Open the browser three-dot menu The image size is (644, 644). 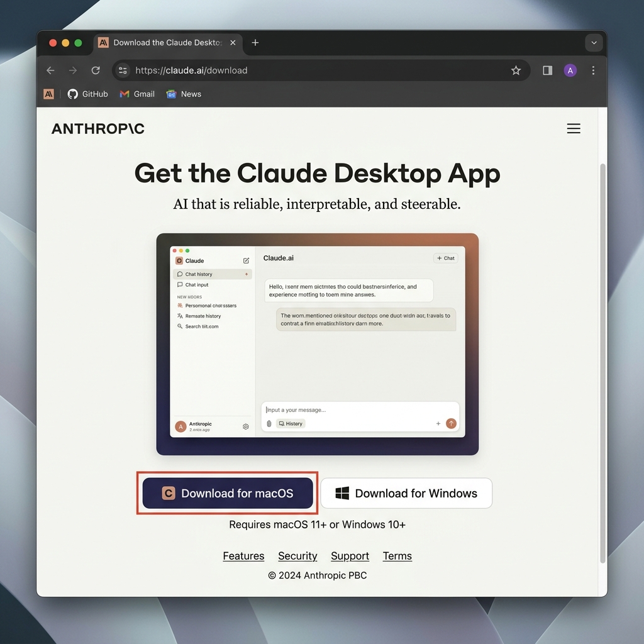tap(593, 70)
